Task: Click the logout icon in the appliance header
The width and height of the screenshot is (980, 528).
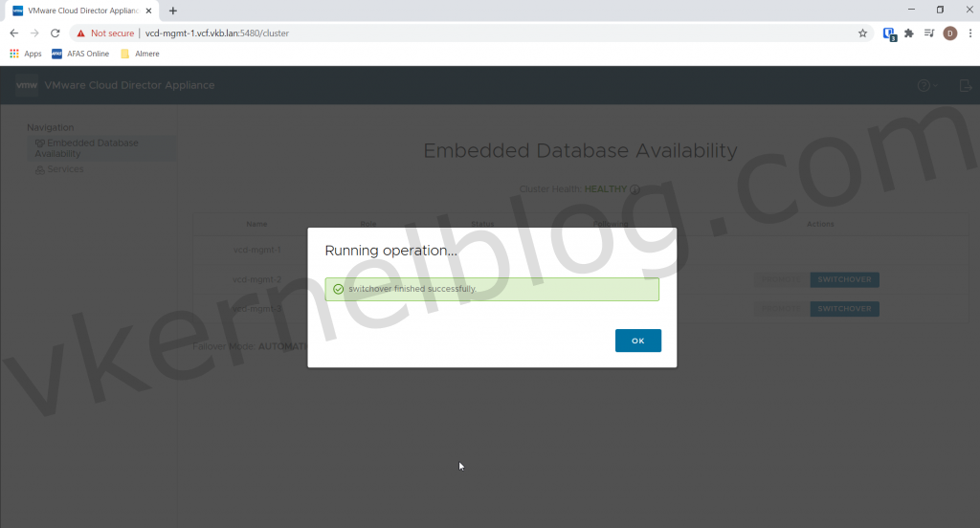Action: [x=965, y=85]
